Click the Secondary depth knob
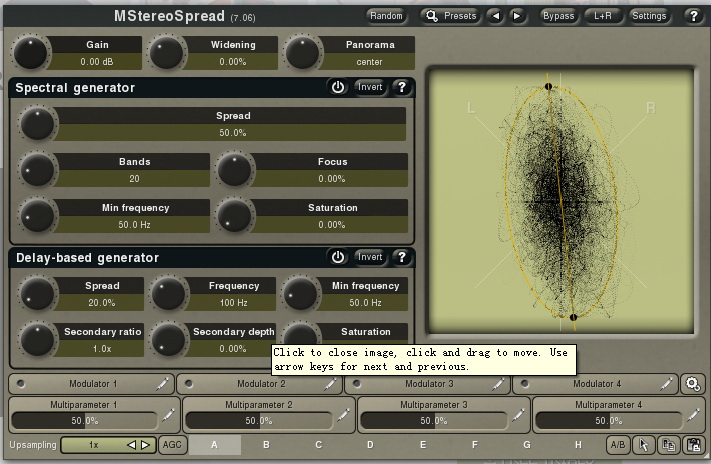This screenshot has width=711, height=464. (x=169, y=340)
